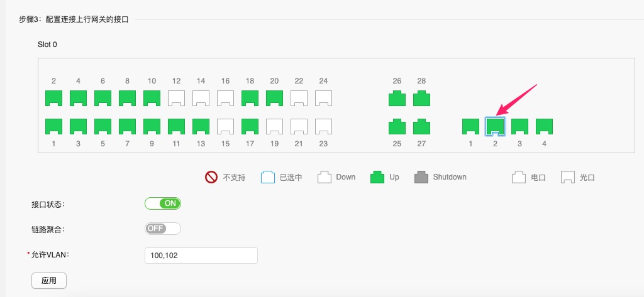Click the 允许VLAN input field
Image resolution: width=644 pixels, height=297 pixels.
(x=201, y=256)
